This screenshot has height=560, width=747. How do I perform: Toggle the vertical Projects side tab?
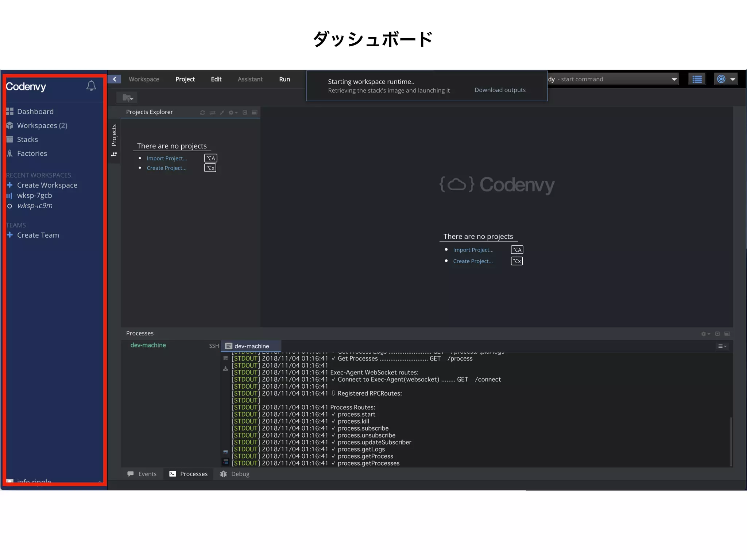click(x=114, y=135)
